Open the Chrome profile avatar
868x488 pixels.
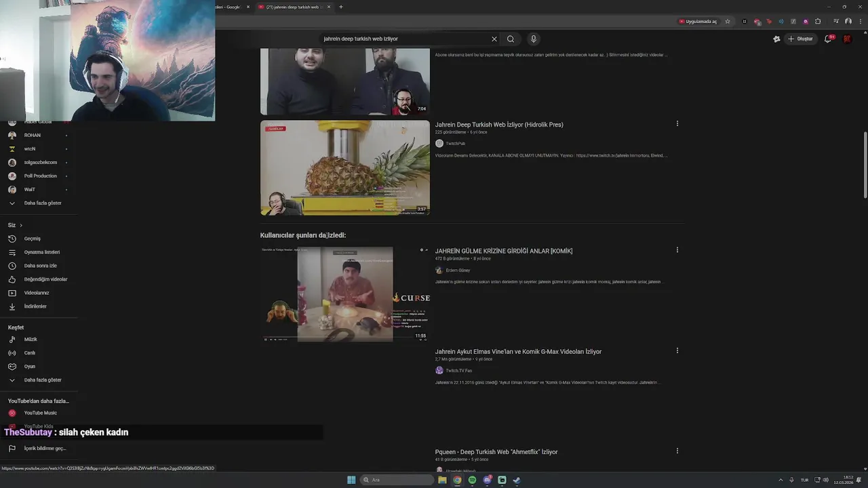point(848,21)
